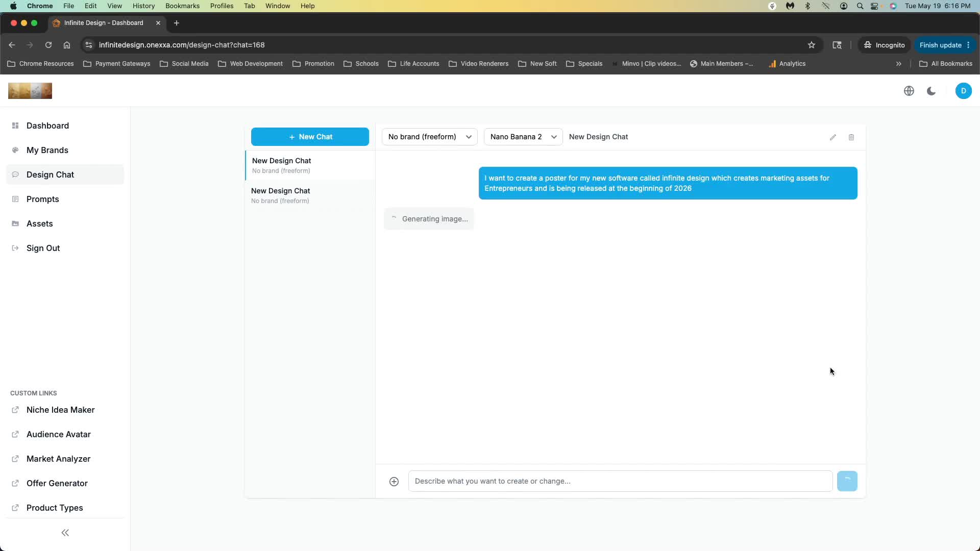Open the History menu in menu bar

coord(143,6)
